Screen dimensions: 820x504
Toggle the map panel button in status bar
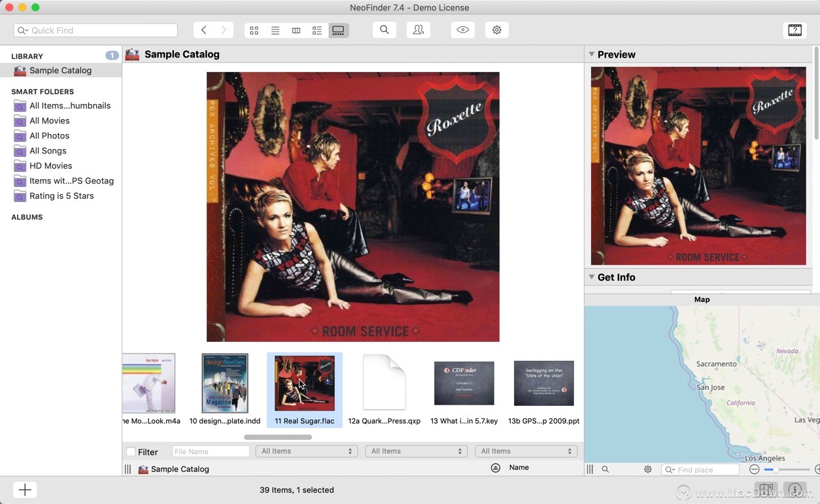tap(766, 490)
